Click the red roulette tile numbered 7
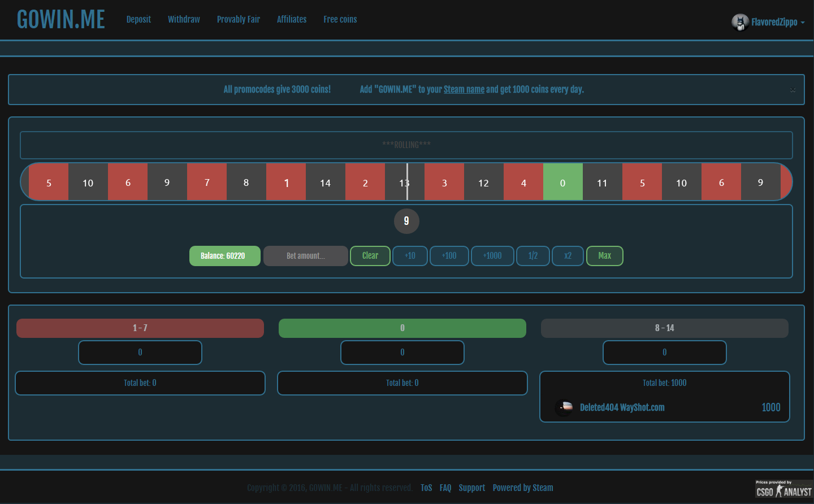Screen dimensions: 814x504 point(207,182)
